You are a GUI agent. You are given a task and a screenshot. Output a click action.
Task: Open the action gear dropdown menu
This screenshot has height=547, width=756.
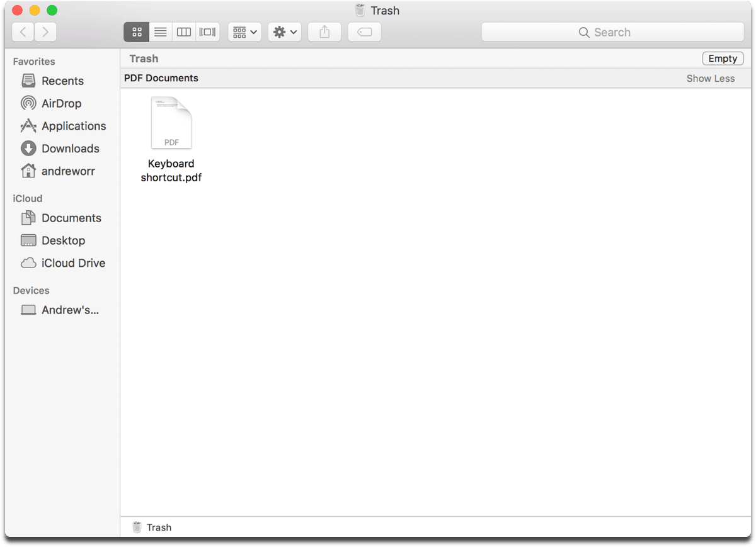284,31
